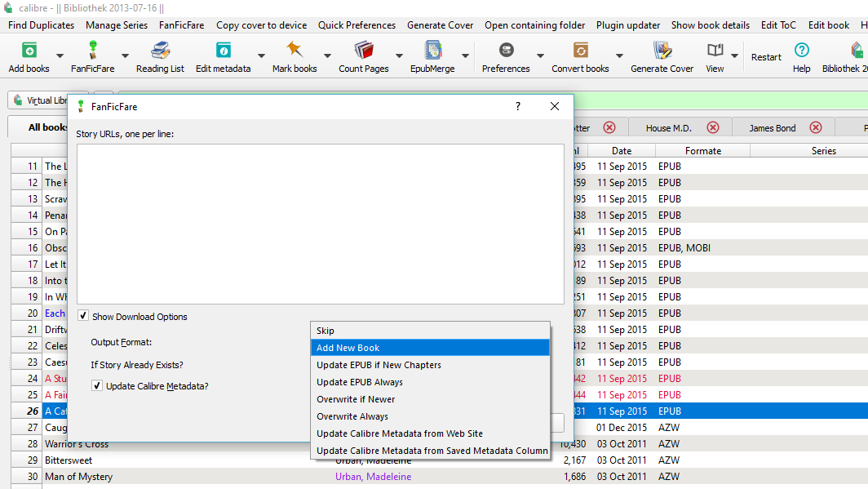Open Edit ToC menu item
Screen dimensions: 868x489
pyautogui.click(x=778, y=25)
